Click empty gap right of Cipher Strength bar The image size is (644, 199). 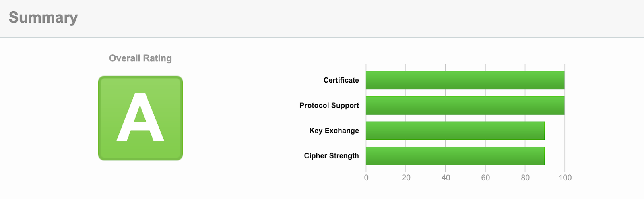coord(555,156)
